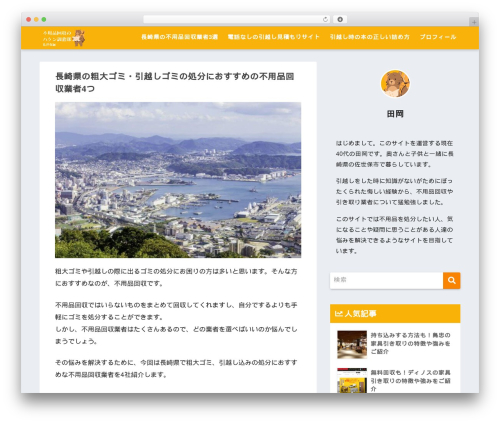Click the bear logo in the site header

coord(79,38)
